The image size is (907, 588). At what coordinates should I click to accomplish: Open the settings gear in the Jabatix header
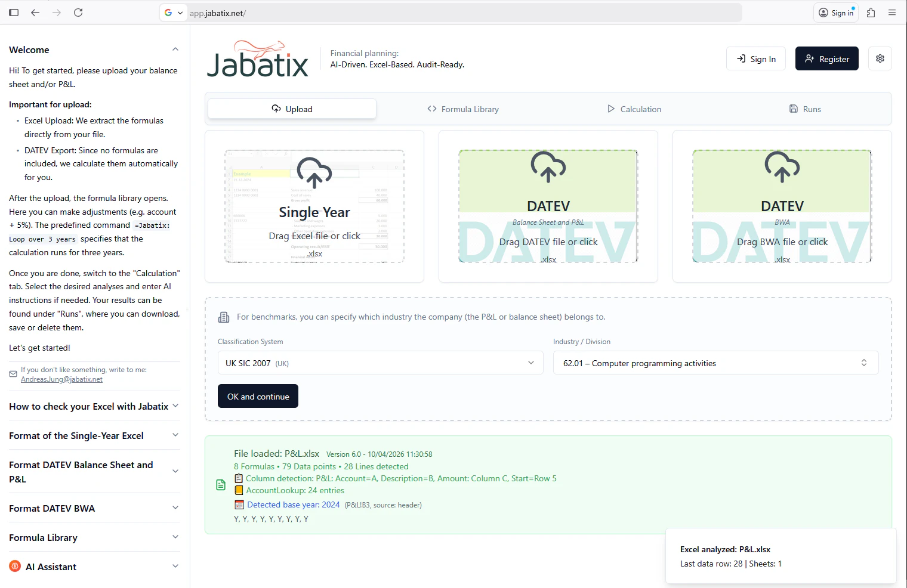coord(880,58)
